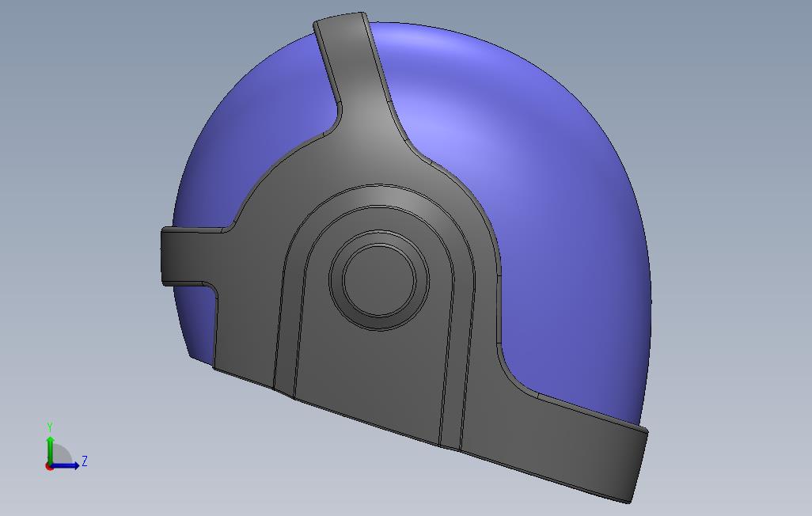Click the blue Z axis of the triad
The image size is (812, 516).
coord(65,465)
